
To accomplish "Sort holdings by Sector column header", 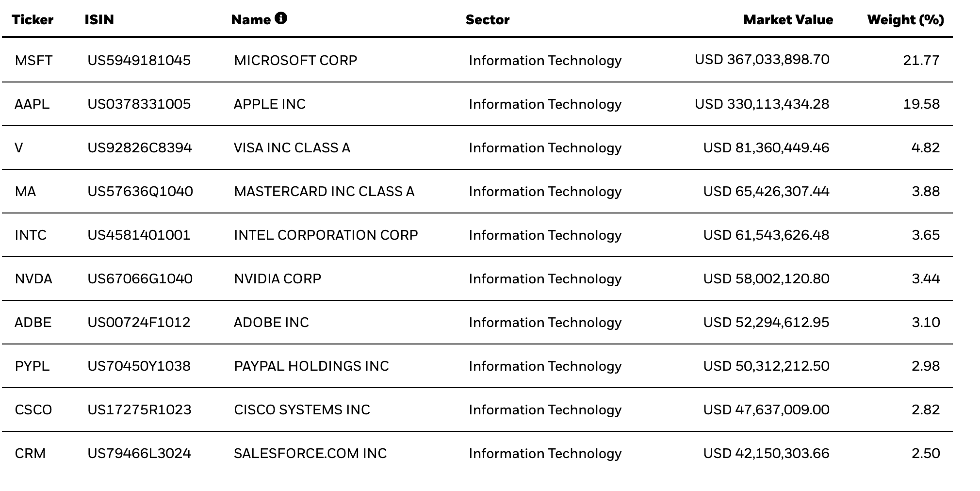I will (487, 20).
